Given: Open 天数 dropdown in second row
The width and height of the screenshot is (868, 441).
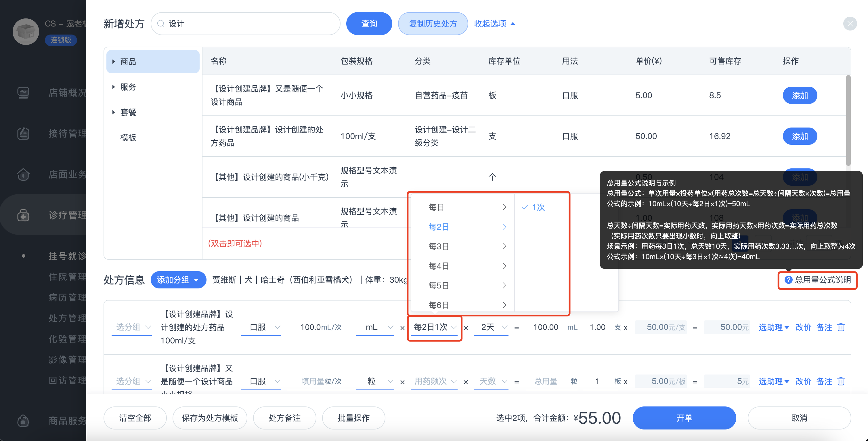Looking at the screenshot, I should 491,381.
